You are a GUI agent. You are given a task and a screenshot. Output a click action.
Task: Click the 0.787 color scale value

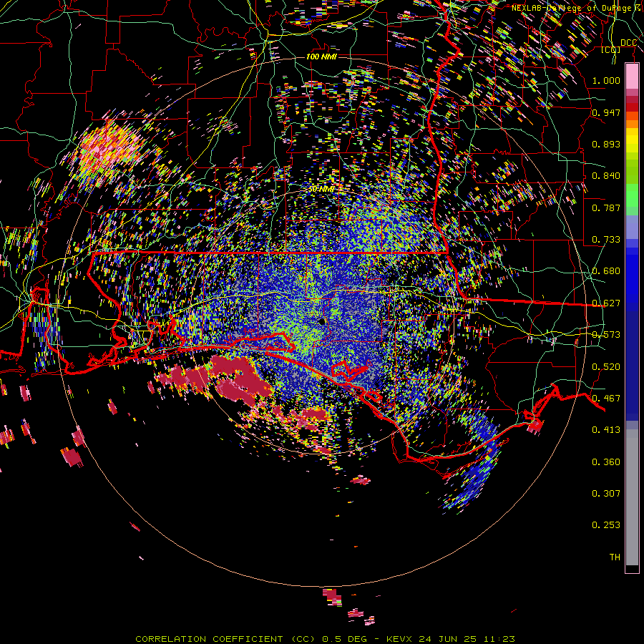coord(606,208)
